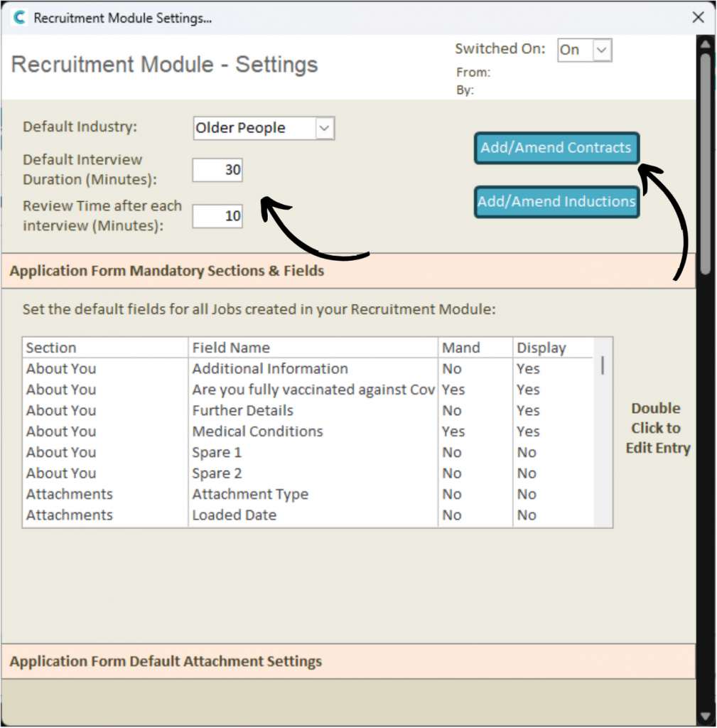Click the main window vertical scrollbar thumb

706,164
